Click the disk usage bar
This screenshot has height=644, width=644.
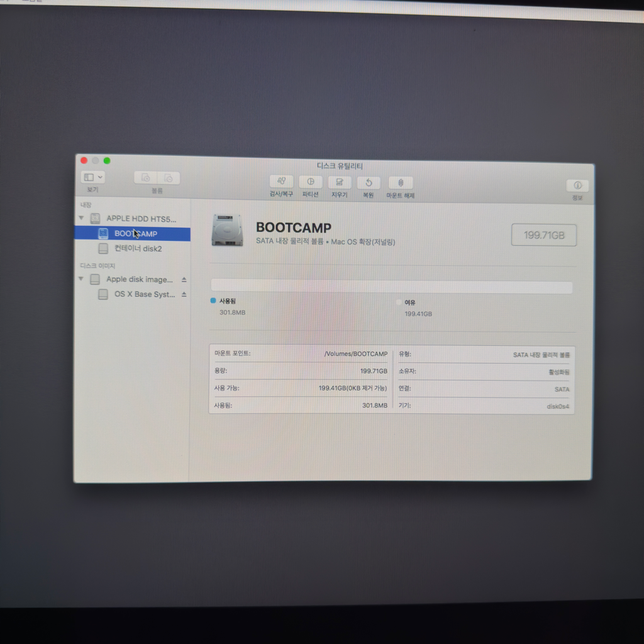coord(391,287)
